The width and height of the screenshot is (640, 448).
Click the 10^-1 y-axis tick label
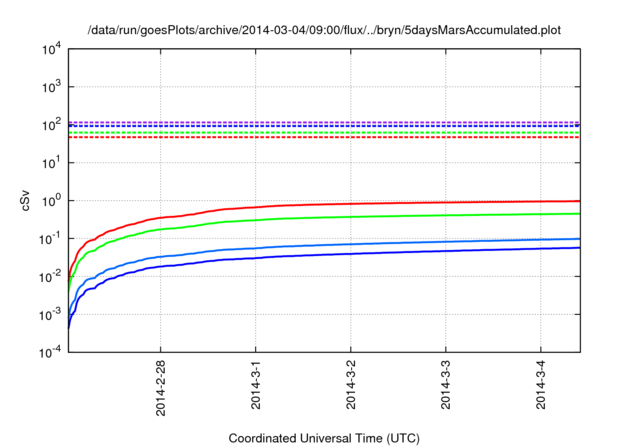pyautogui.click(x=50, y=238)
